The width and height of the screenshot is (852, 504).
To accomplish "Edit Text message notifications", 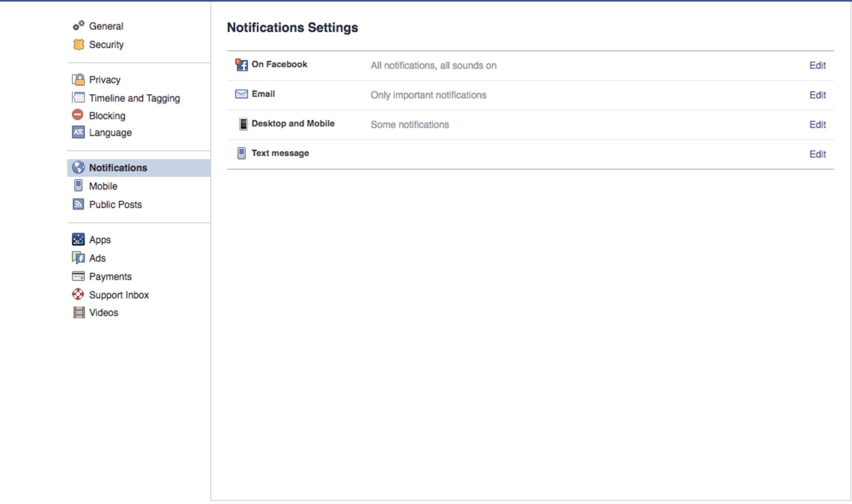I will coord(817,154).
